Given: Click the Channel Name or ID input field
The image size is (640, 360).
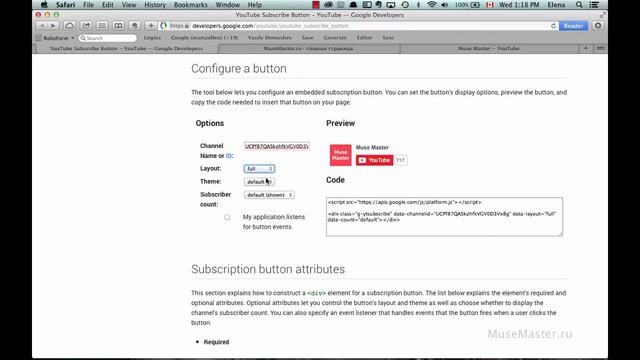Looking at the screenshot, I should click(x=277, y=146).
